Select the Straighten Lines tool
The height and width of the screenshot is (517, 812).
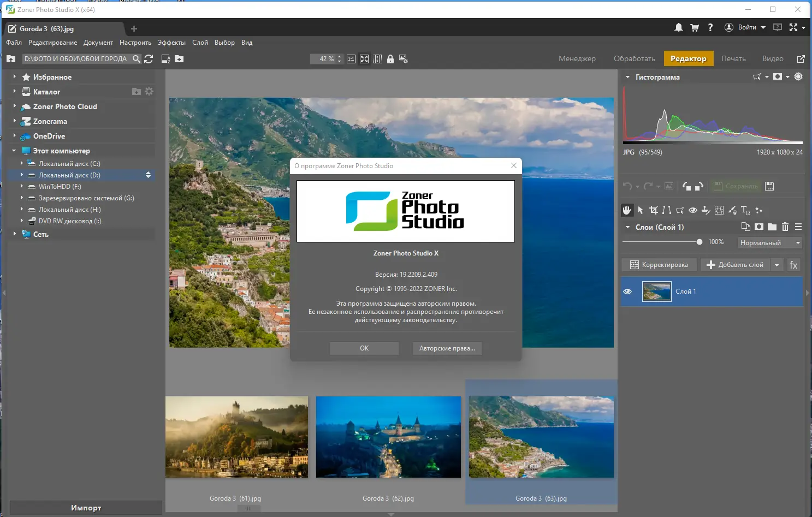667,210
